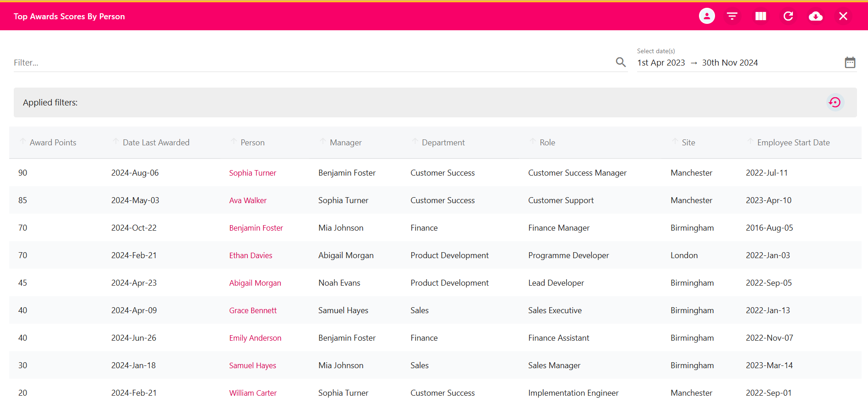
Task: Close the Top Awards Scores panel
Action: pos(843,16)
